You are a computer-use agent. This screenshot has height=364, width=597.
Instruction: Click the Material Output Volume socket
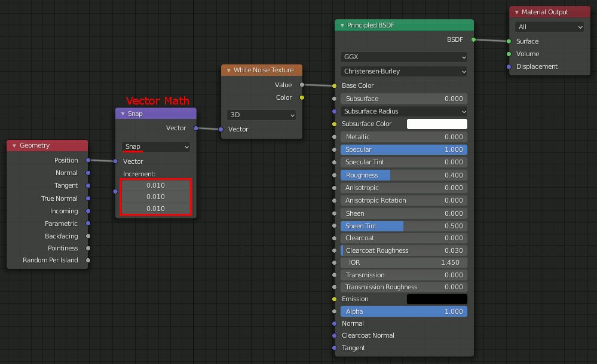click(x=509, y=54)
